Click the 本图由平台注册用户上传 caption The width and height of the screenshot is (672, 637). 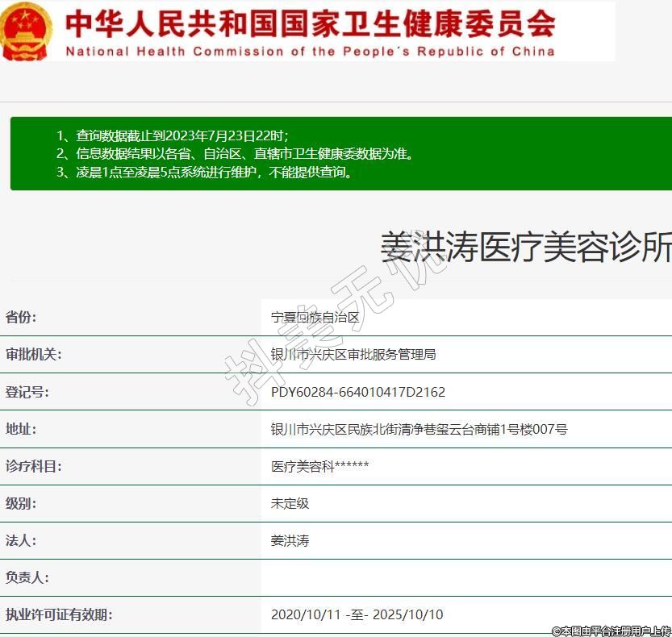[611, 631]
